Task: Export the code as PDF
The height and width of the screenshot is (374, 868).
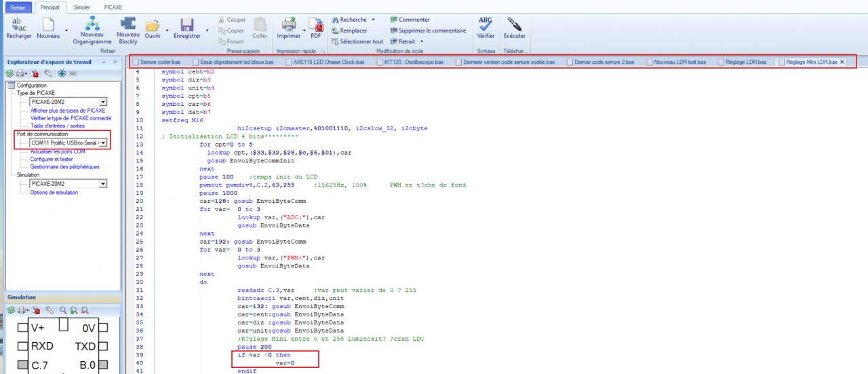Action: pyautogui.click(x=316, y=28)
